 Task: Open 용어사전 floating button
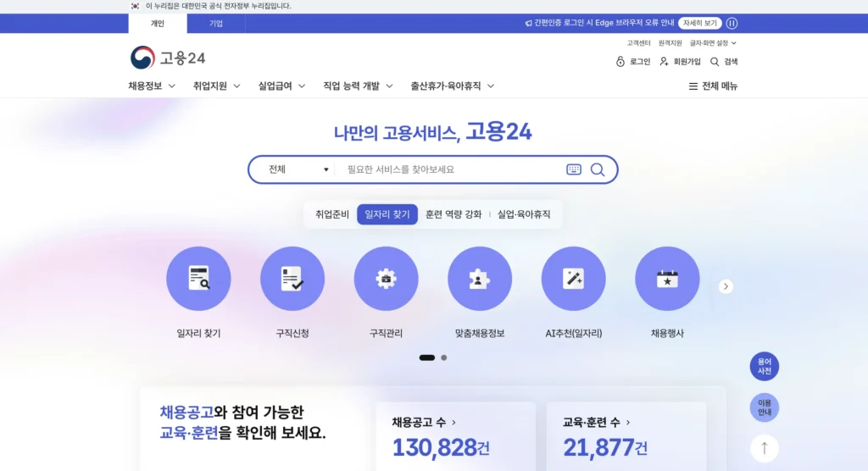tap(765, 367)
